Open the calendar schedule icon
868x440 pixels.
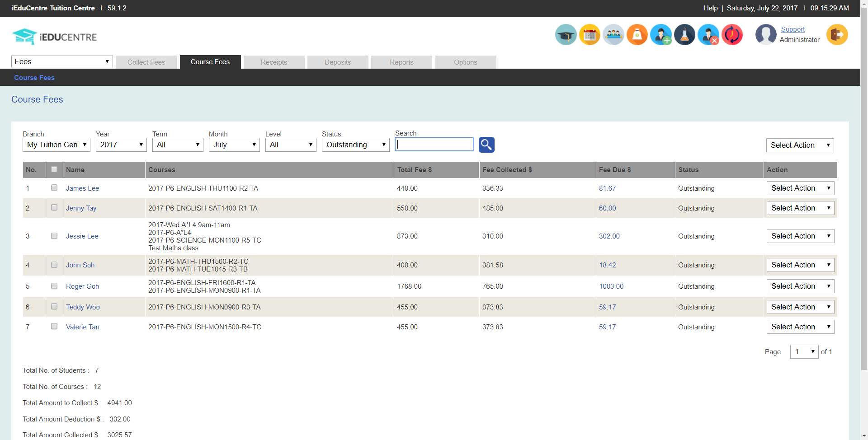[x=590, y=35]
